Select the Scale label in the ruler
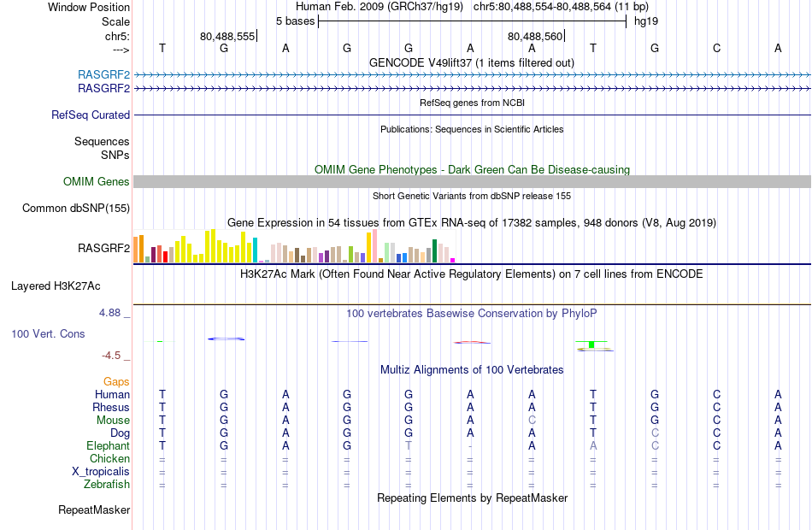Screen dimensions: 812x530 pyautogui.click(x=115, y=21)
